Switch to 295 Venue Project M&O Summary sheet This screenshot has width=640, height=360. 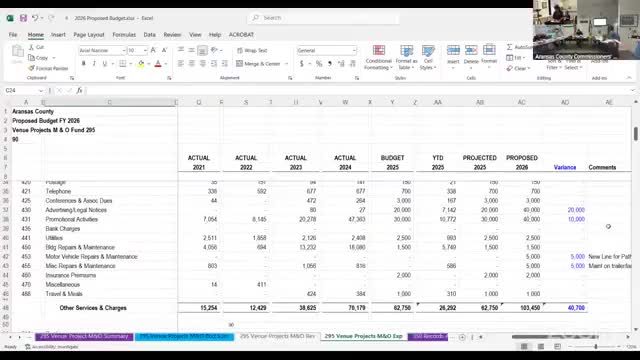pos(84,336)
